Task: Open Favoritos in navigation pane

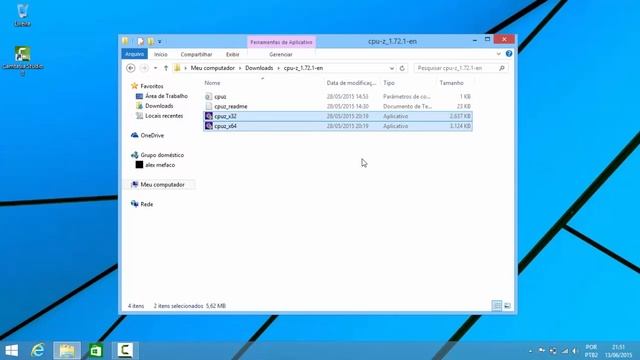Action: 151,86
